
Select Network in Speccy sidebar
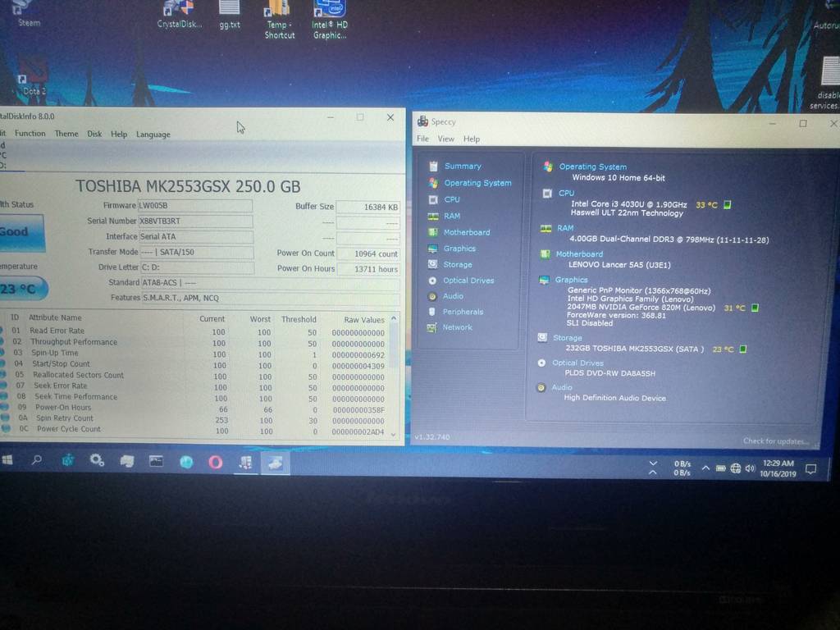coord(457,327)
